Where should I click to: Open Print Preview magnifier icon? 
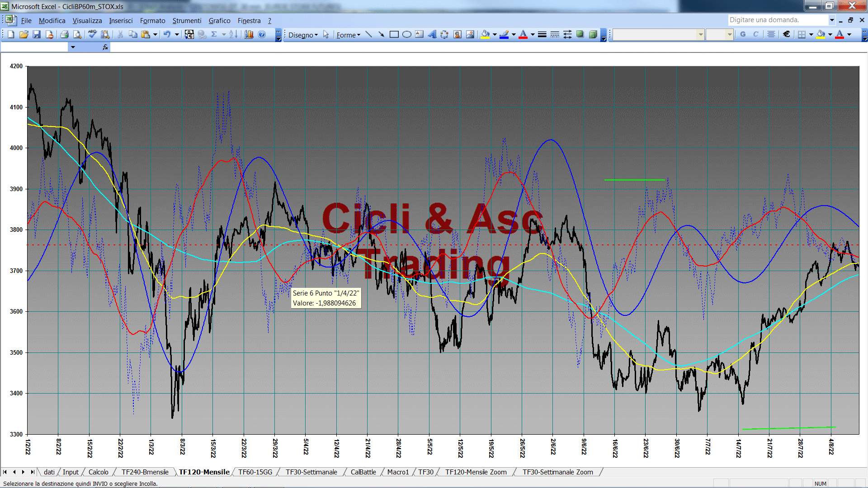click(77, 34)
